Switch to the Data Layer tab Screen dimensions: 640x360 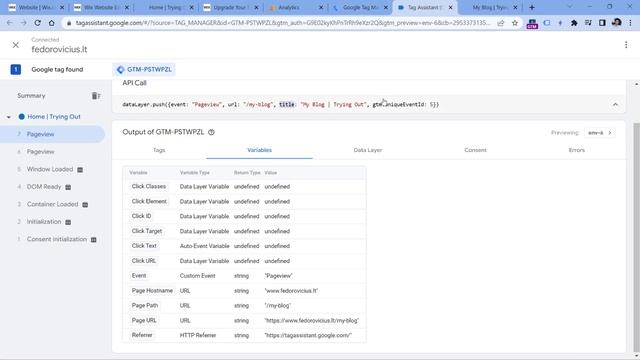[x=368, y=150]
